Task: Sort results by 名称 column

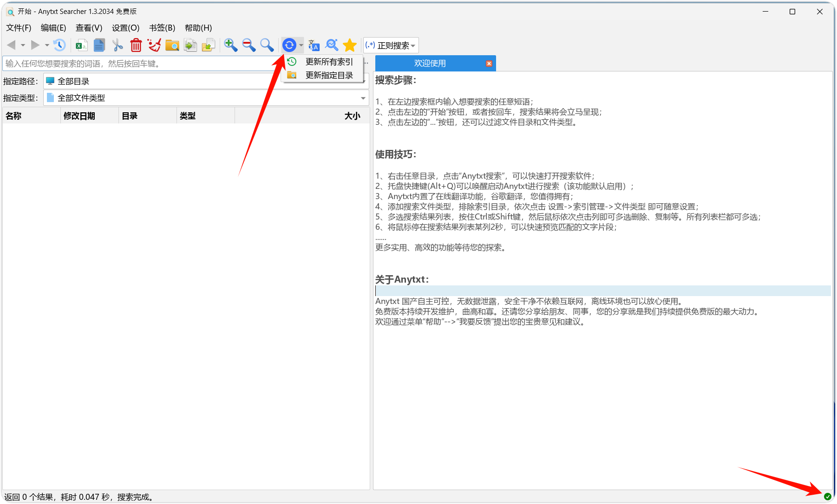Action: pos(32,116)
